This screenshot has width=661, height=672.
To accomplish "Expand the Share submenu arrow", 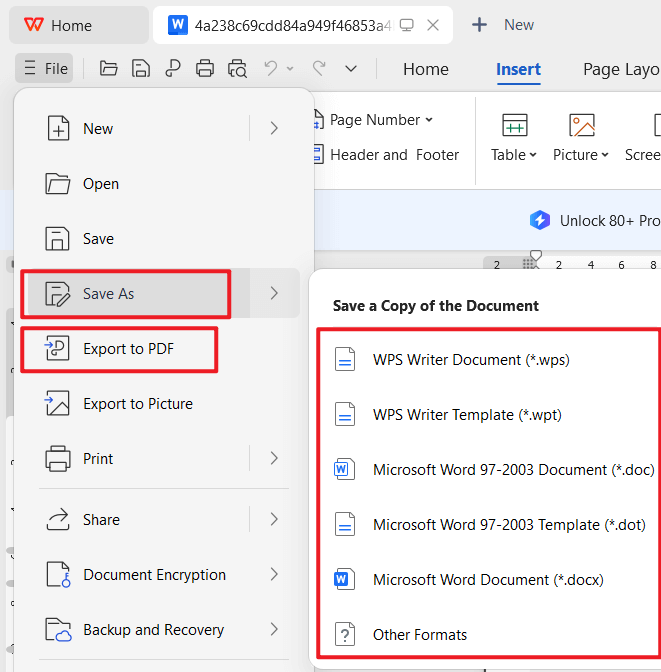I will [274, 520].
